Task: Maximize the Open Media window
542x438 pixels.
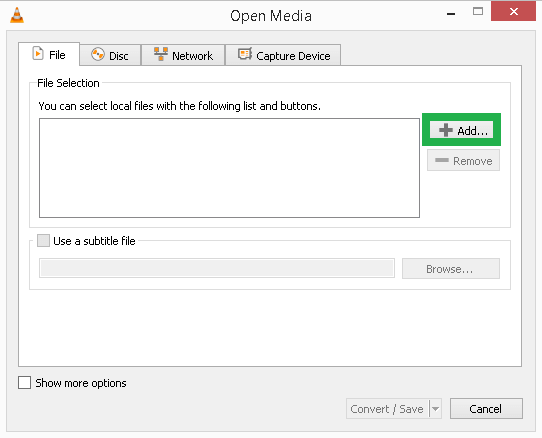Action: pyautogui.click(x=478, y=11)
